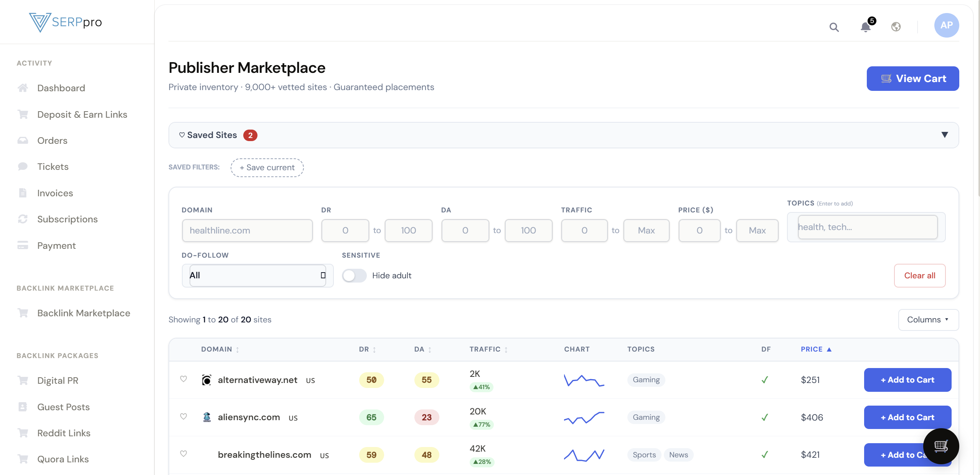Select the Subscriptions refresh icon
The width and height of the screenshot is (980, 475).
[23, 219]
